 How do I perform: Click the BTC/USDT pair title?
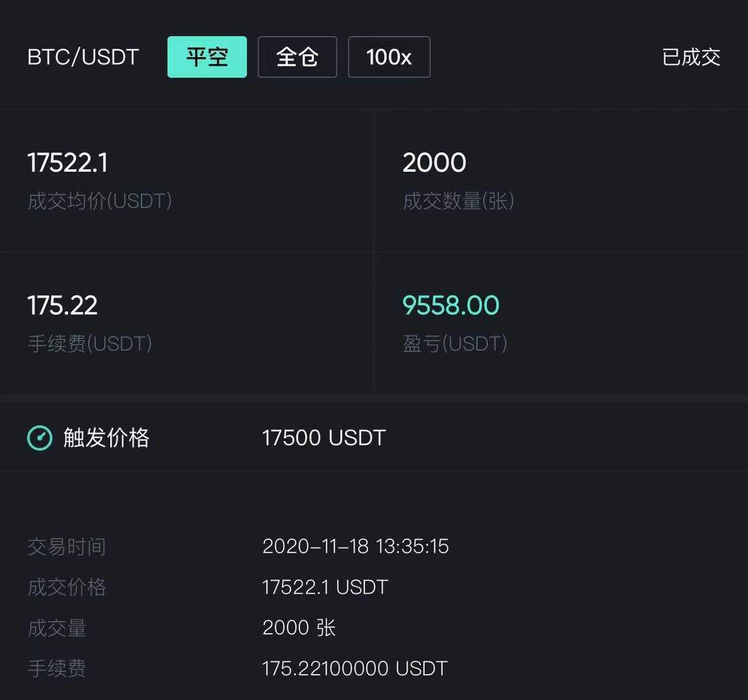pyautogui.click(x=83, y=57)
